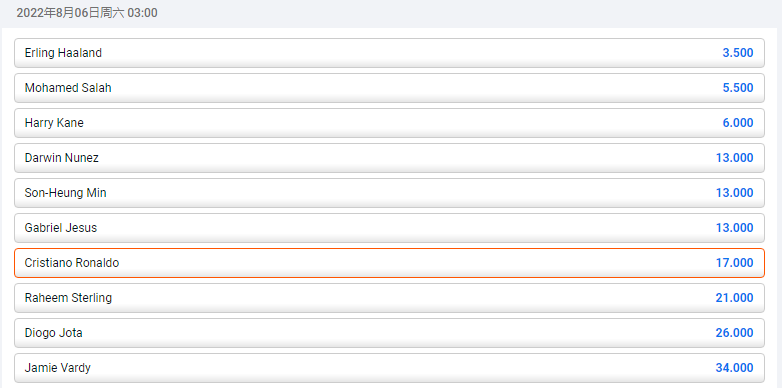Click the 3.500 odds for Haaland
Viewport: 782px width, 388px height.
(x=738, y=53)
